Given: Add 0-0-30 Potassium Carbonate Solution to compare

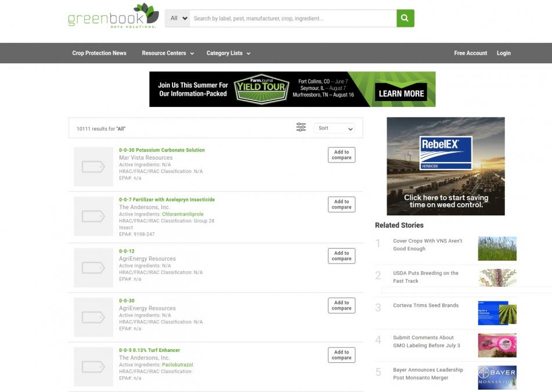Looking at the screenshot, I should (x=341, y=155).
